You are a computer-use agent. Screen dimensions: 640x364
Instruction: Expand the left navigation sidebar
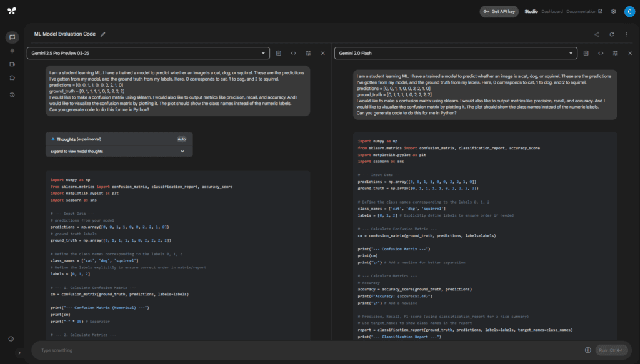click(x=19, y=353)
